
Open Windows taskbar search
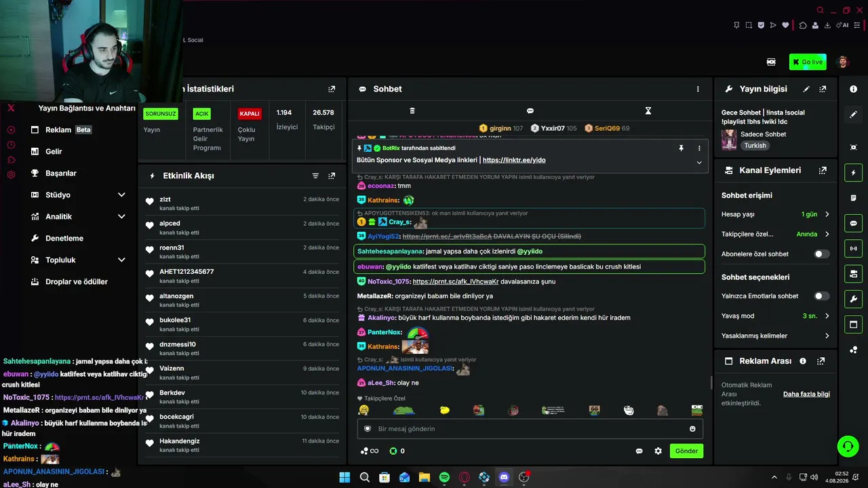(x=365, y=477)
